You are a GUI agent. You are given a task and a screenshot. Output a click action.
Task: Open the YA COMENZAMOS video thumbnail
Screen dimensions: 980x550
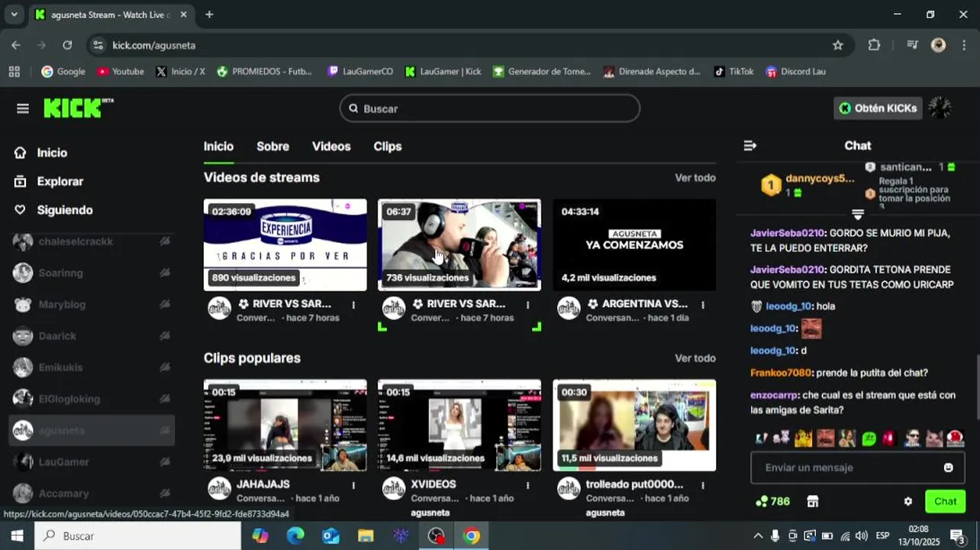click(x=634, y=245)
